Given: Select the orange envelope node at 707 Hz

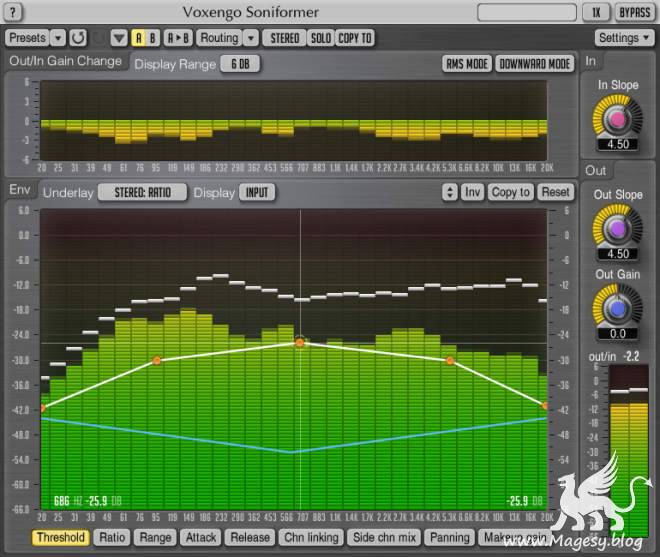Looking at the screenshot, I should coord(300,343).
